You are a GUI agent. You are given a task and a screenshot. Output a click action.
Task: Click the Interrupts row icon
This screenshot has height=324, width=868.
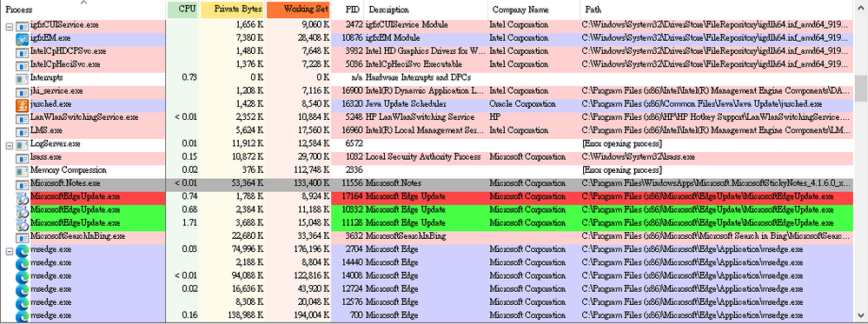[x=22, y=78]
